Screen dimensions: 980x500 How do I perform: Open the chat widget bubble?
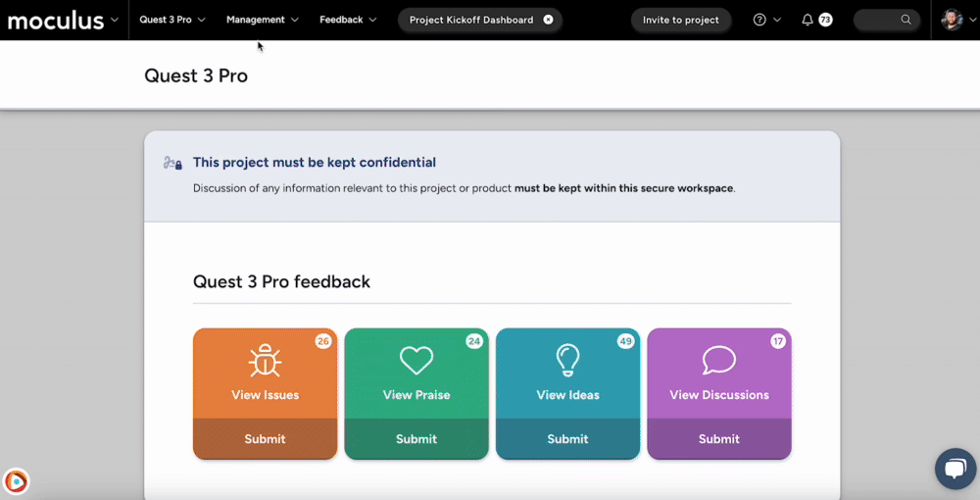pyautogui.click(x=955, y=469)
